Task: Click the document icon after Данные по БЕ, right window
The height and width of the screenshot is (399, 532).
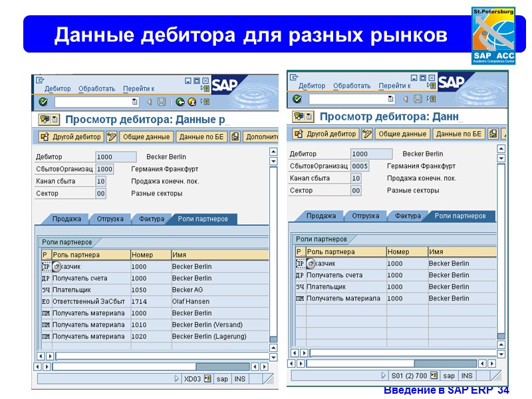Action: coord(493,134)
